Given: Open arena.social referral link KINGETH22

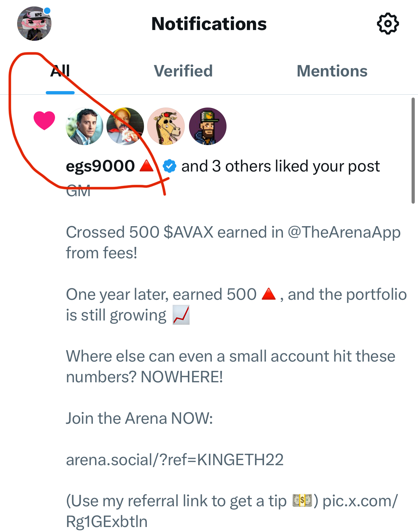Looking at the screenshot, I should coord(175,460).
